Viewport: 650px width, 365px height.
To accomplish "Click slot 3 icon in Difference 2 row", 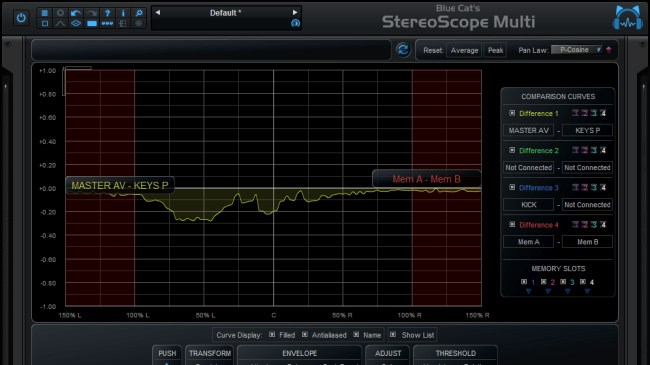I will point(594,150).
